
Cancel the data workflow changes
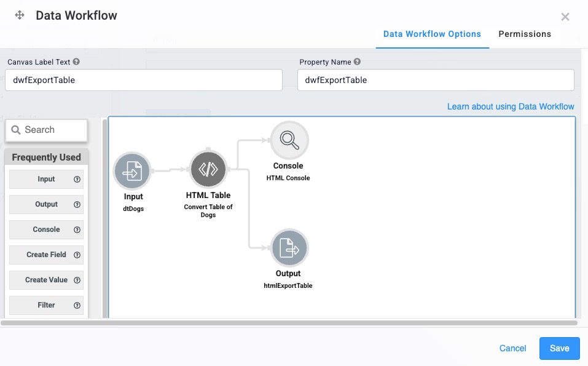512,348
